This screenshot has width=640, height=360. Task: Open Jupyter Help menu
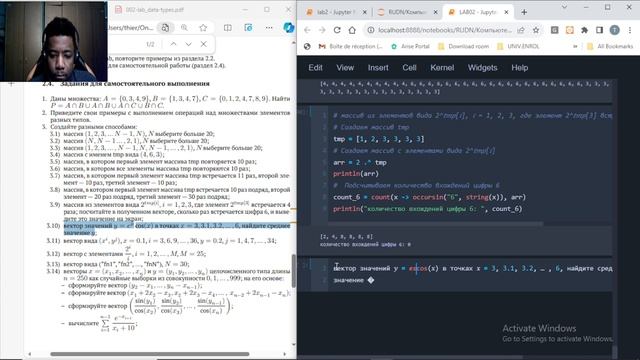tap(520, 68)
